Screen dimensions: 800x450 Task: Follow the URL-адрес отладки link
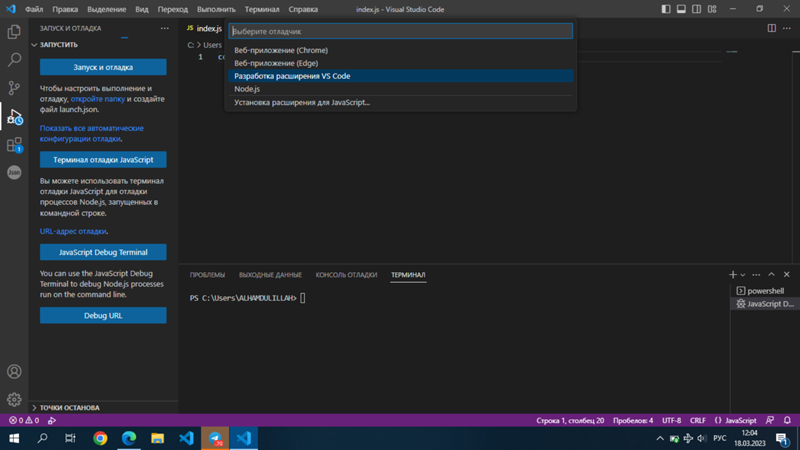point(73,231)
